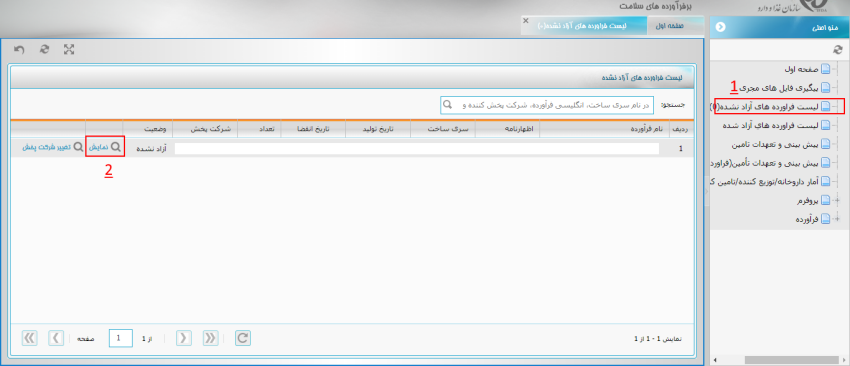The width and height of the screenshot is (850, 366).
Task: Click the refresh icon in panel toolbar
Action: pos(44,50)
